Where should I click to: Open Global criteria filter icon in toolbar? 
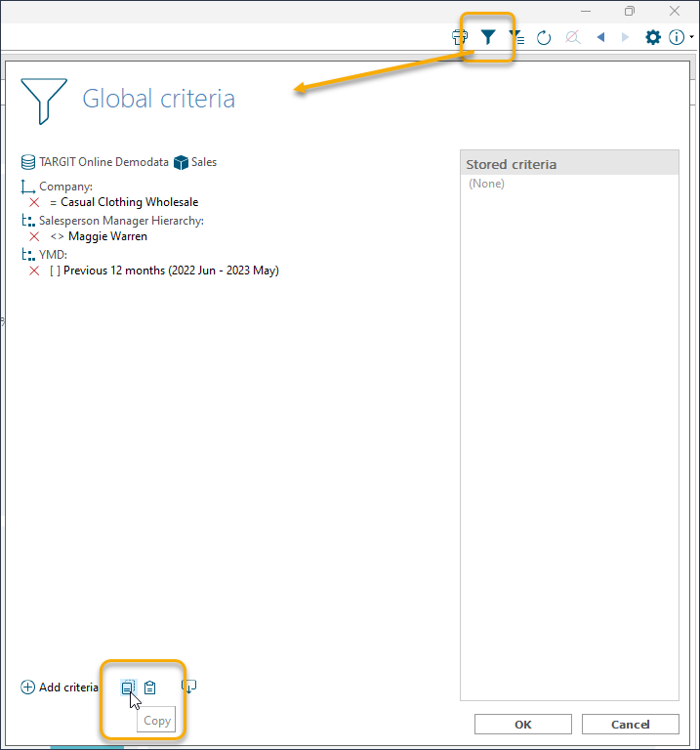point(488,37)
